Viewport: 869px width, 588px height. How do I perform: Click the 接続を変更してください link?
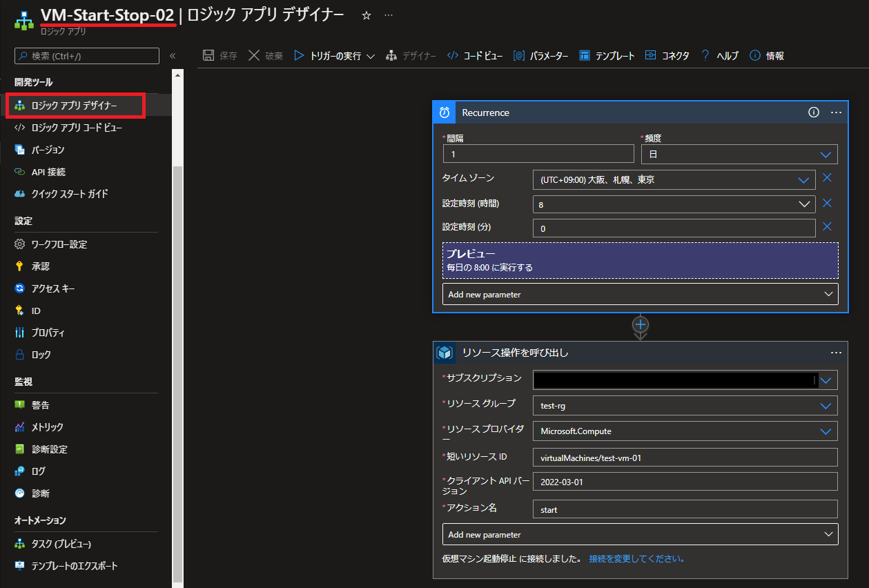pos(636,558)
